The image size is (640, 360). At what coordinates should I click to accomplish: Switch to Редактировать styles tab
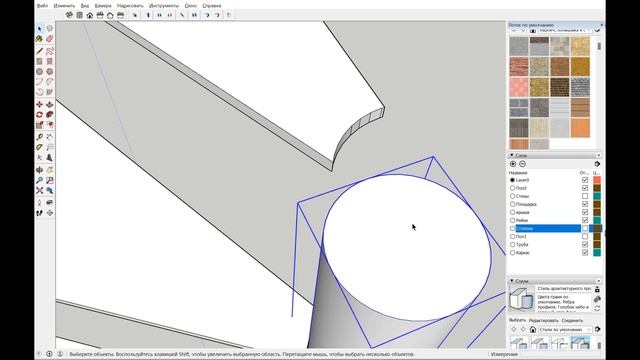tap(543, 320)
